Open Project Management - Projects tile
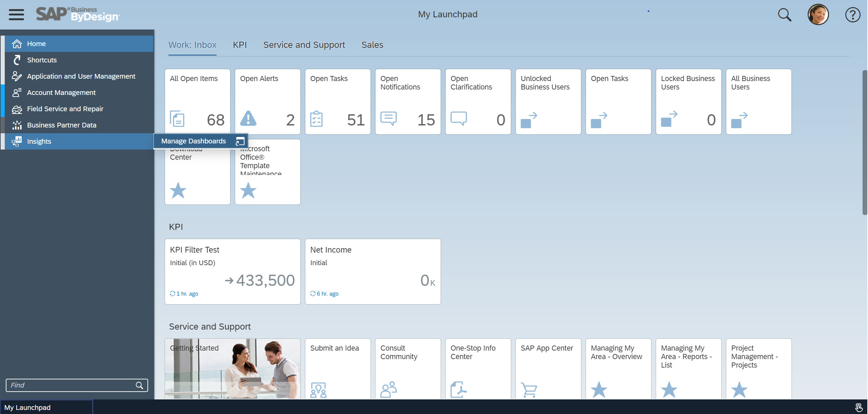 tap(759, 369)
